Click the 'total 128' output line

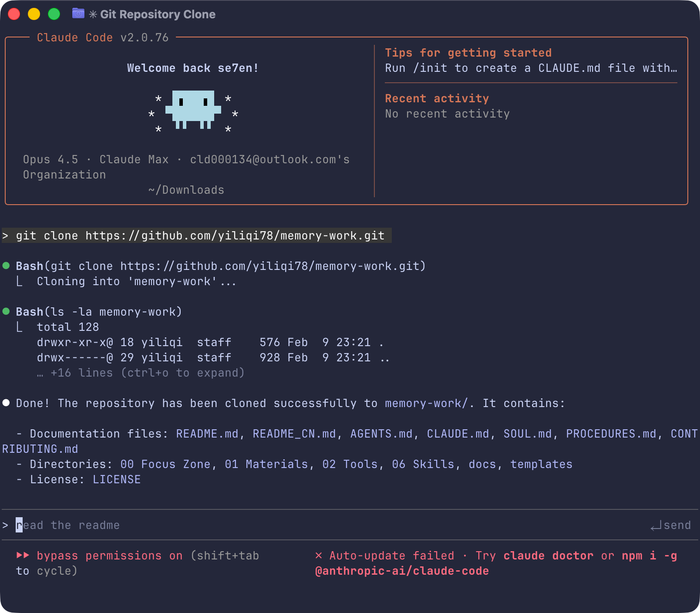68,327
